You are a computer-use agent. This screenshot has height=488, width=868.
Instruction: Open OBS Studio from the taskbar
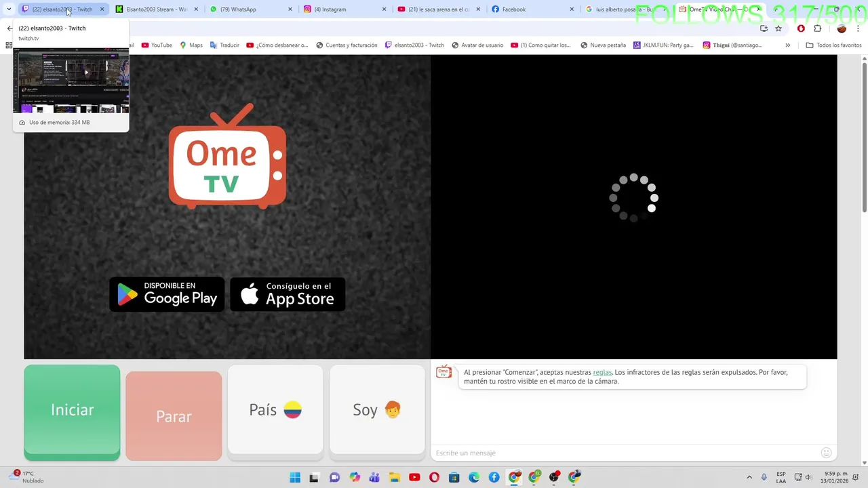[554, 477]
